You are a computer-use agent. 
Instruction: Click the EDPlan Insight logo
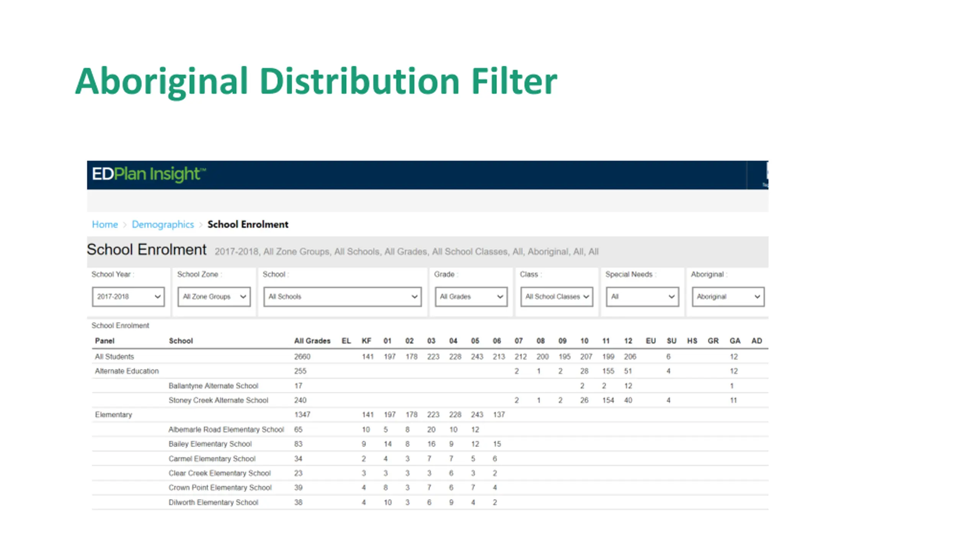tap(149, 174)
